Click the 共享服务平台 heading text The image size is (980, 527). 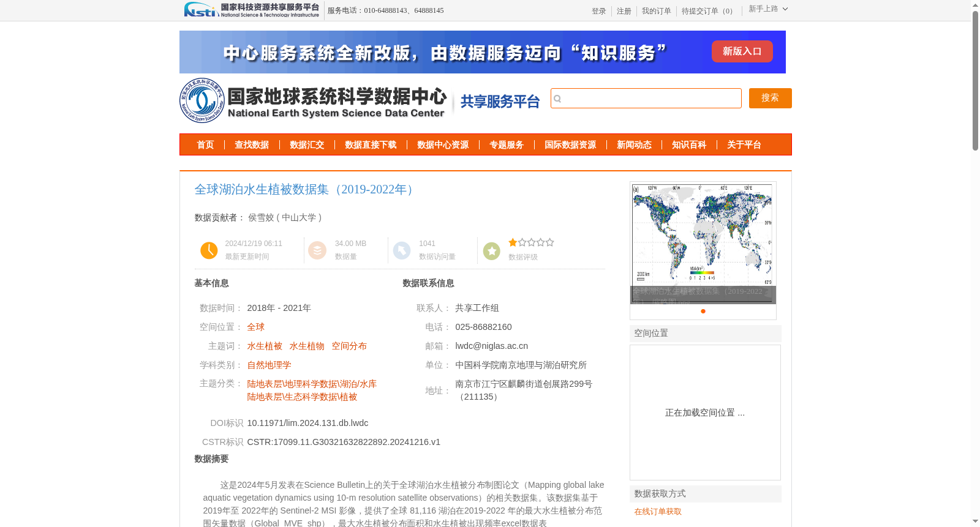(500, 102)
